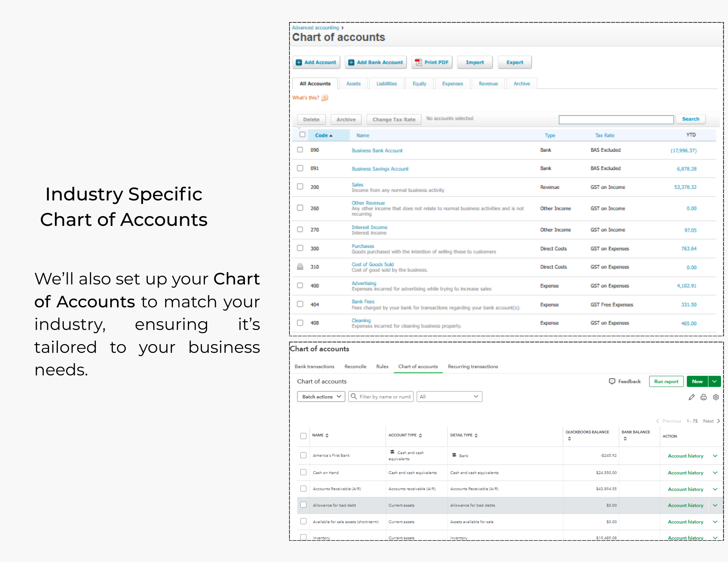Open the dropdown arrow beside New button

pyautogui.click(x=715, y=381)
